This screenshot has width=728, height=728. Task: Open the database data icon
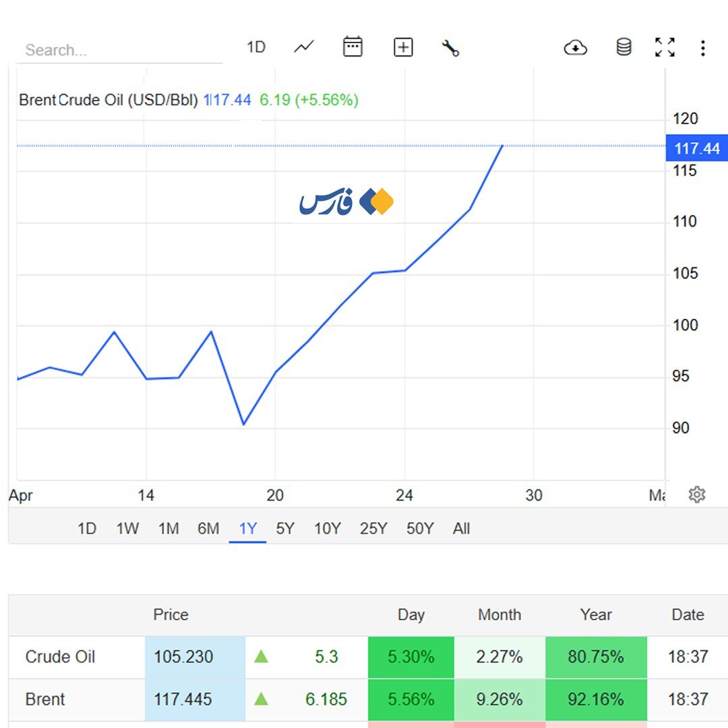[x=624, y=47]
